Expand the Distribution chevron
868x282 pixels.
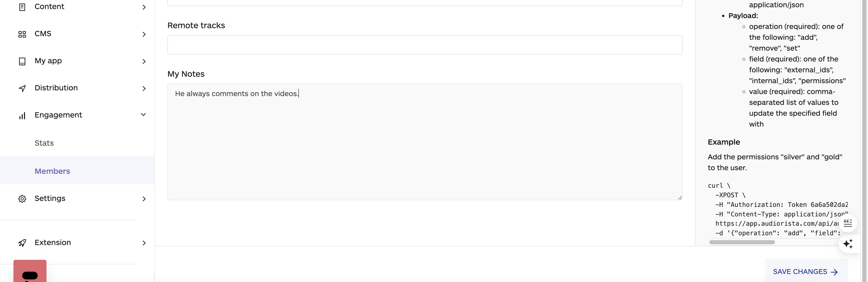144,88
